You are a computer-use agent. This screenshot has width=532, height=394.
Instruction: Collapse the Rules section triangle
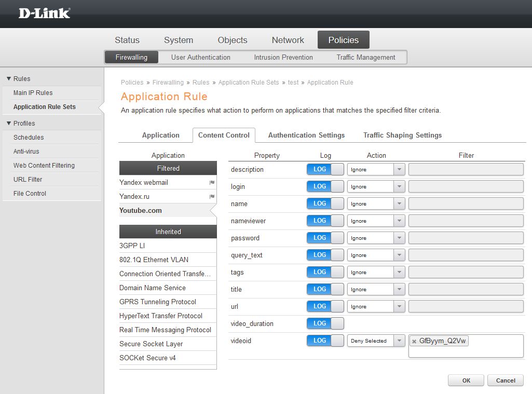point(9,79)
